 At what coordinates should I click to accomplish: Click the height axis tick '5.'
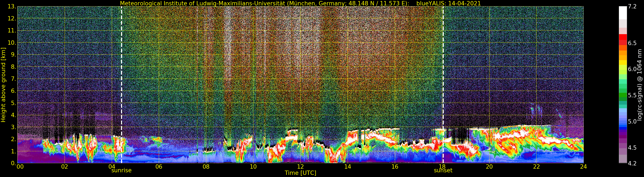[14, 103]
